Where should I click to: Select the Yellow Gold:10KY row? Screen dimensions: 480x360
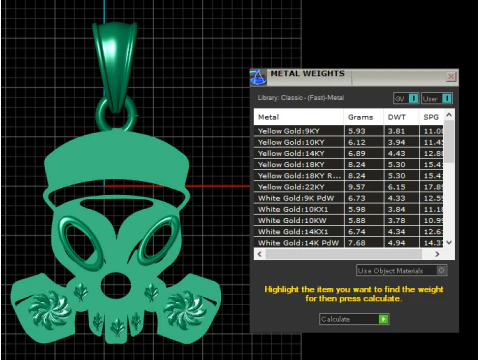pyautogui.click(x=349, y=142)
